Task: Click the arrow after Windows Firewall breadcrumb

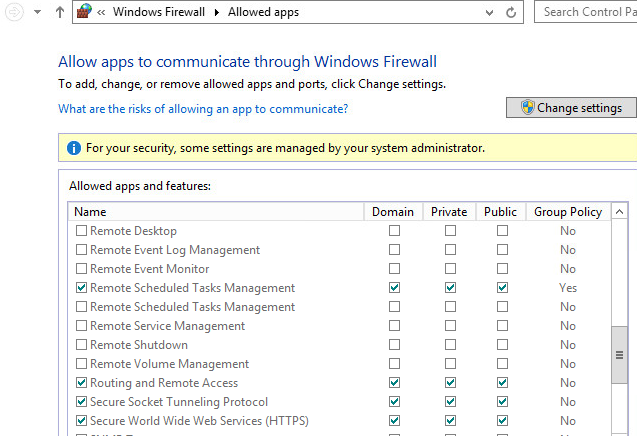Action: [x=217, y=13]
